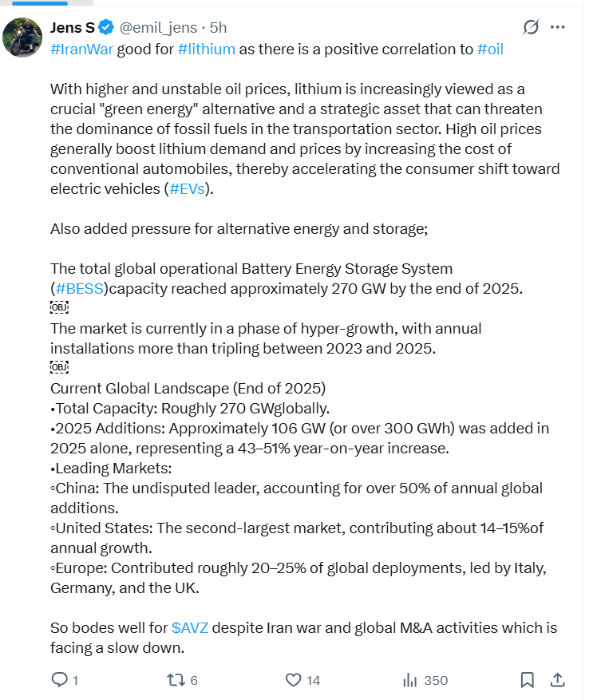Click the Jens S display name

72,29
